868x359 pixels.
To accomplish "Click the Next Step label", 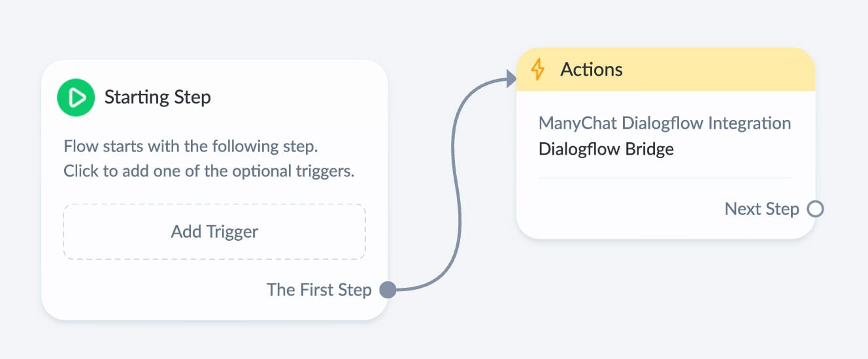I will [x=761, y=209].
